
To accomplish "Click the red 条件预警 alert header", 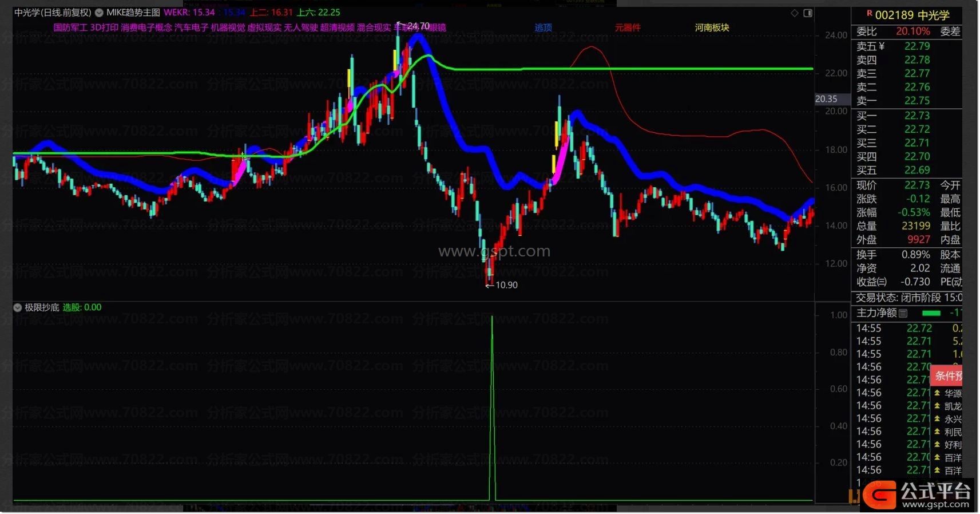I will click(948, 375).
